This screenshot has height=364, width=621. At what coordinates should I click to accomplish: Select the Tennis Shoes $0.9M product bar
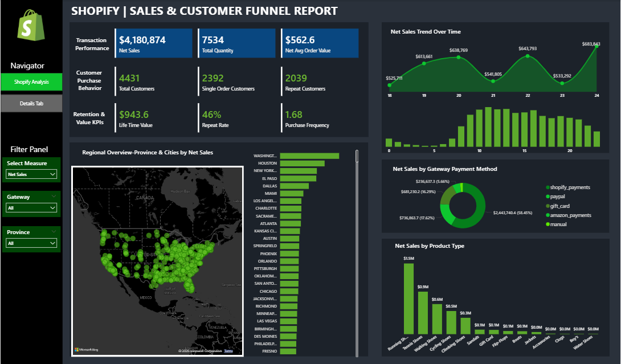[423, 313]
